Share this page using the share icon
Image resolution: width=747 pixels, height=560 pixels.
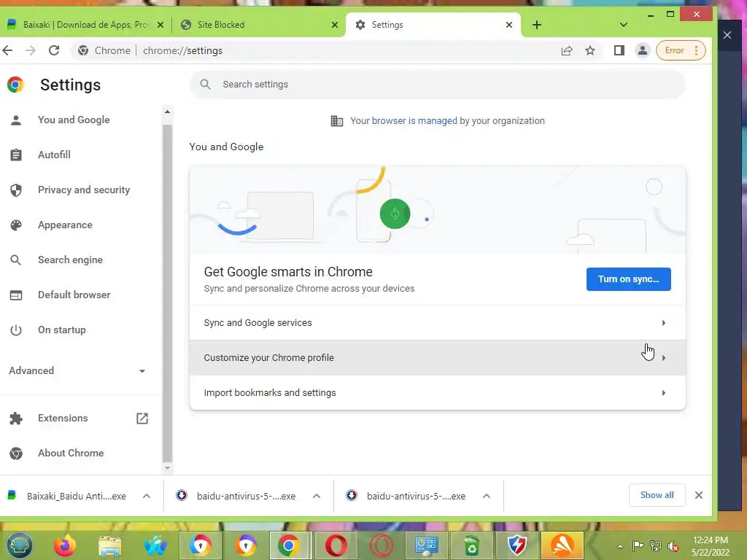pos(566,50)
